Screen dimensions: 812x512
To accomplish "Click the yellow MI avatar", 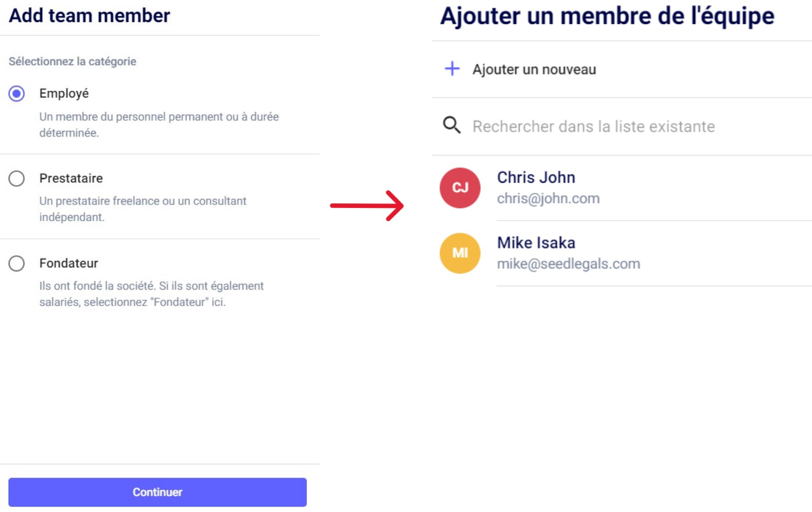I will coord(460,253).
